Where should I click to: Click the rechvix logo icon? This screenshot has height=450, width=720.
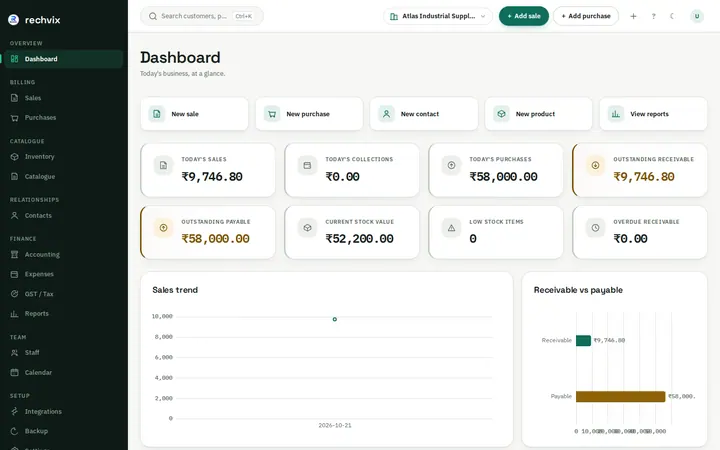[14, 19]
